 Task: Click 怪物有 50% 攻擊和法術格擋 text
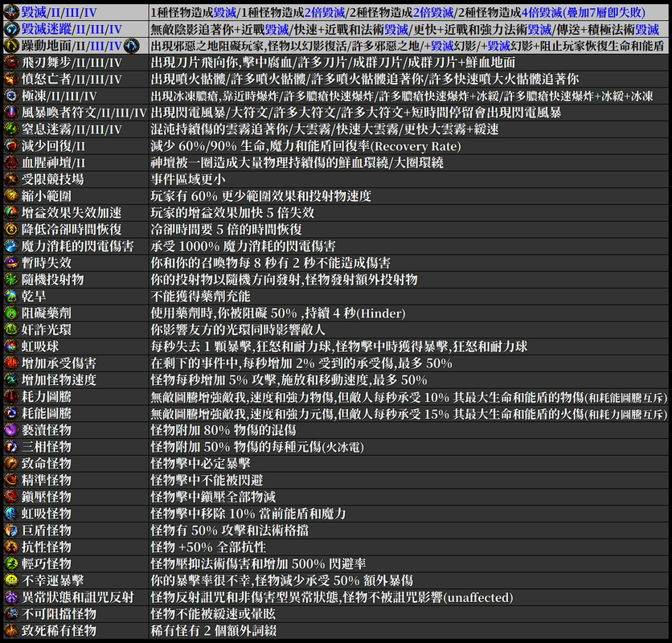[x=229, y=530]
